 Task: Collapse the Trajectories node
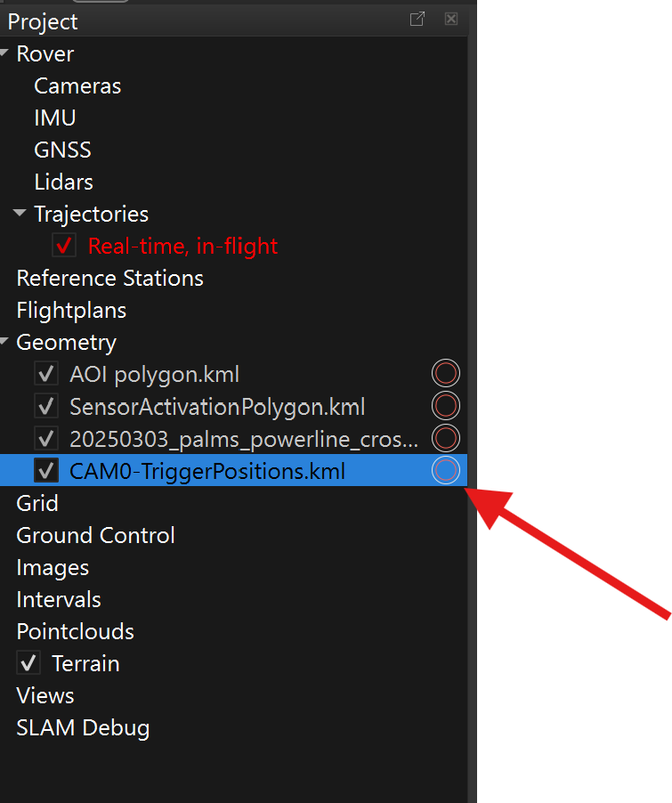[x=20, y=214]
